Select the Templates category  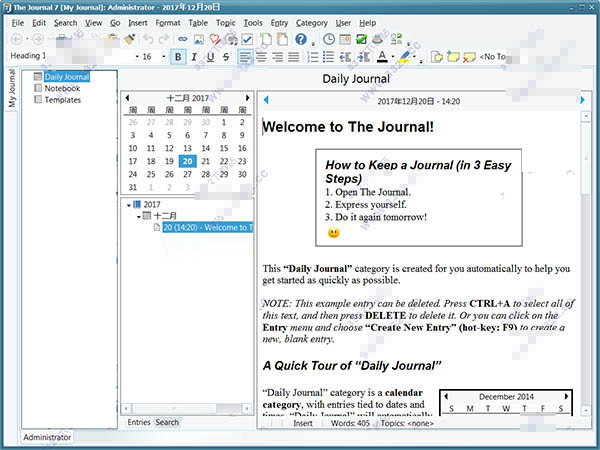(63, 100)
